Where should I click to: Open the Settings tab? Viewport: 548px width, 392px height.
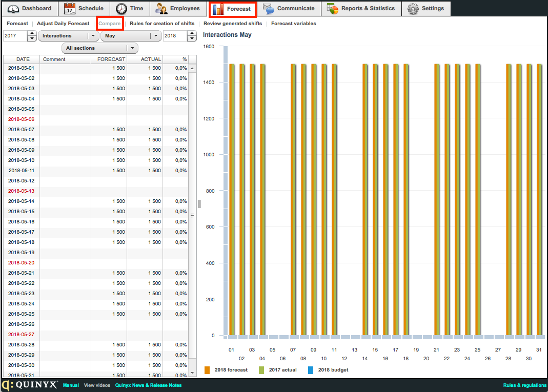point(426,8)
